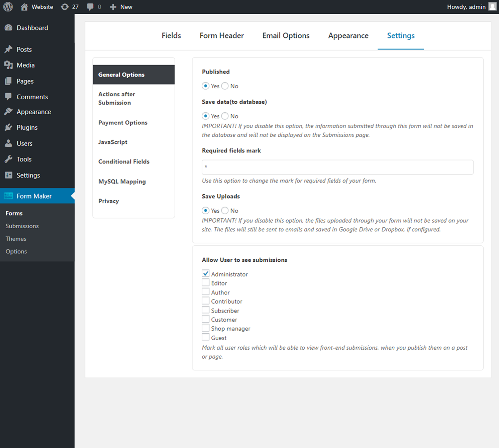Click the Tools wrench icon
Screen dimensions: 499x448
coord(9,159)
